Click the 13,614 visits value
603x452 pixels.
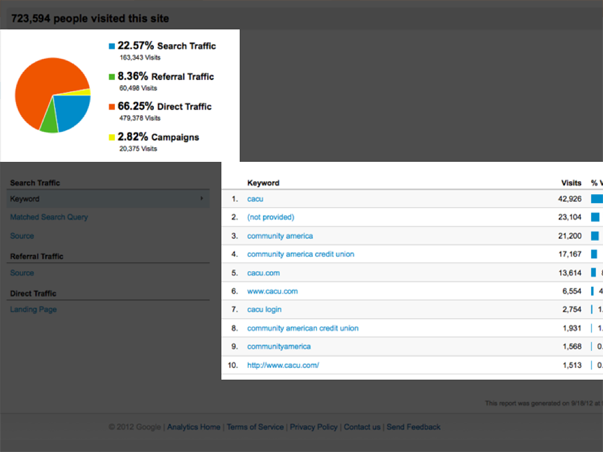570,273
